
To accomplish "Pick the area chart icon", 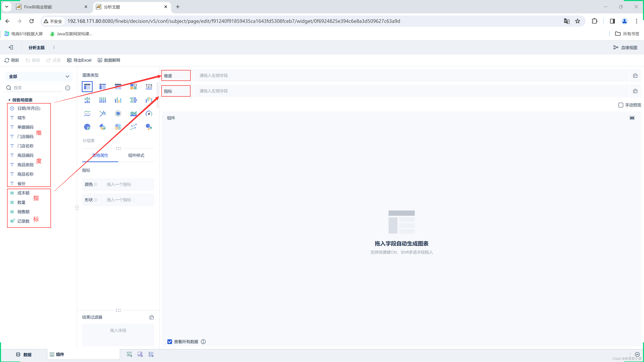I will click(133, 114).
